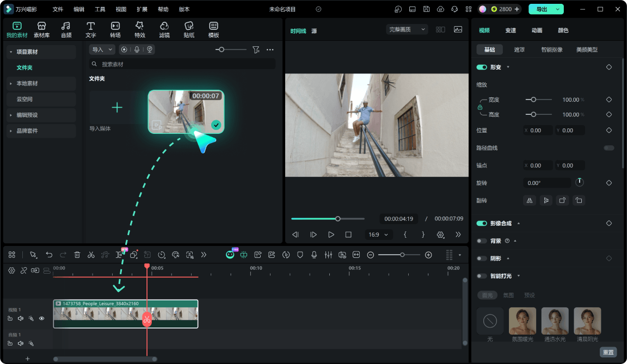Open the audio mixer icon

tap(328, 255)
